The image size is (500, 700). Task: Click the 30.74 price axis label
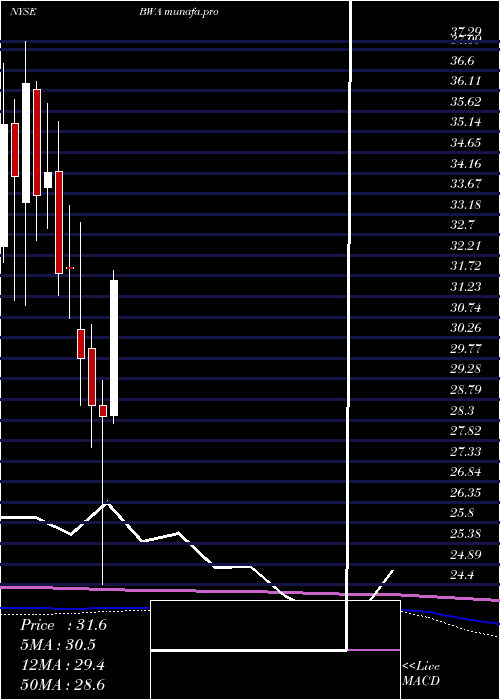coord(465,308)
